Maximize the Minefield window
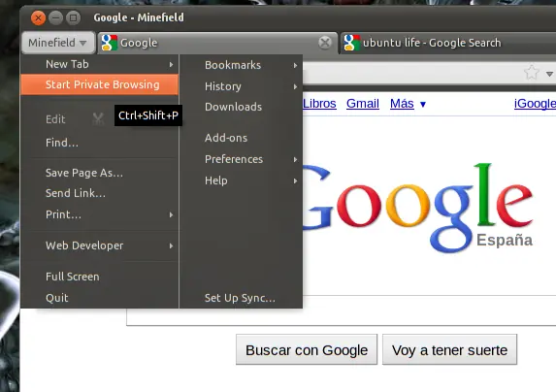Screen dimensions: 556x392 point(73,17)
